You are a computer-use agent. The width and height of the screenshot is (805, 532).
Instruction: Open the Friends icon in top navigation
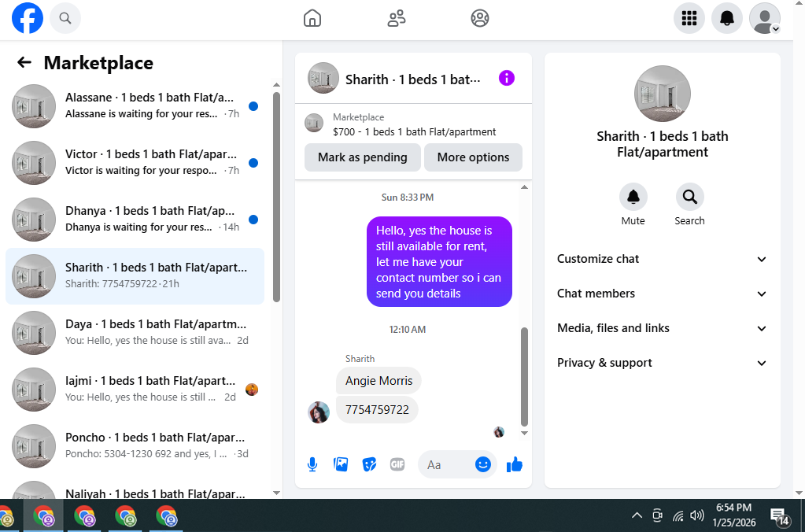396,18
